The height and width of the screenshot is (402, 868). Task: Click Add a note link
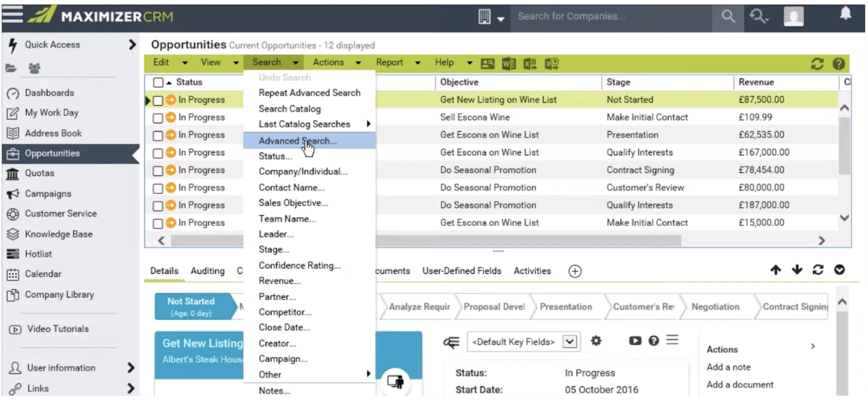(x=728, y=367)
